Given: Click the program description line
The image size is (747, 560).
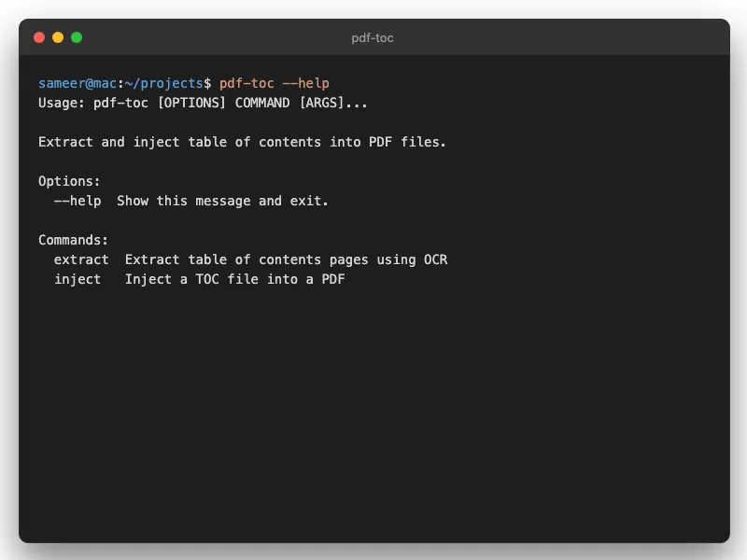Looking at the screenshot, I should coord(242,142).
